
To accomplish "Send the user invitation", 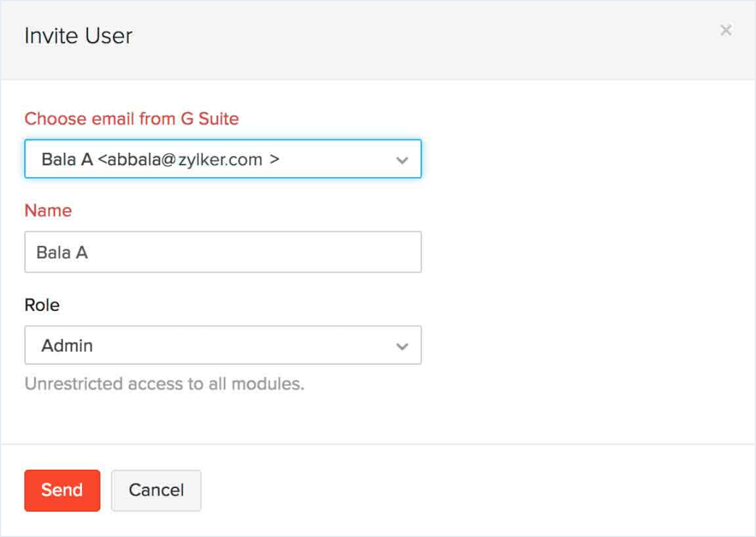I will click(62, 490).
